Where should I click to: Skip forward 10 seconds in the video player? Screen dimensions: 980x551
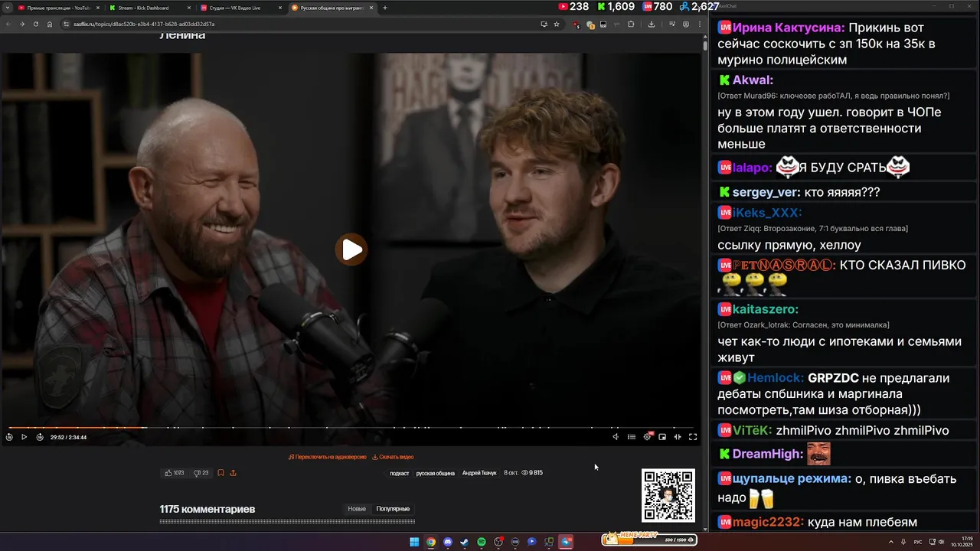click(x=40, y=437)
